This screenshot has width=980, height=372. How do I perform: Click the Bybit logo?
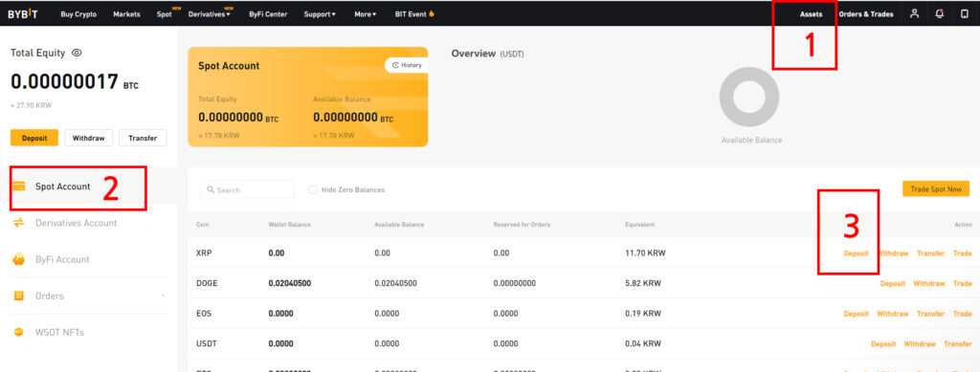pyautogui.click(x=23, y=13)
